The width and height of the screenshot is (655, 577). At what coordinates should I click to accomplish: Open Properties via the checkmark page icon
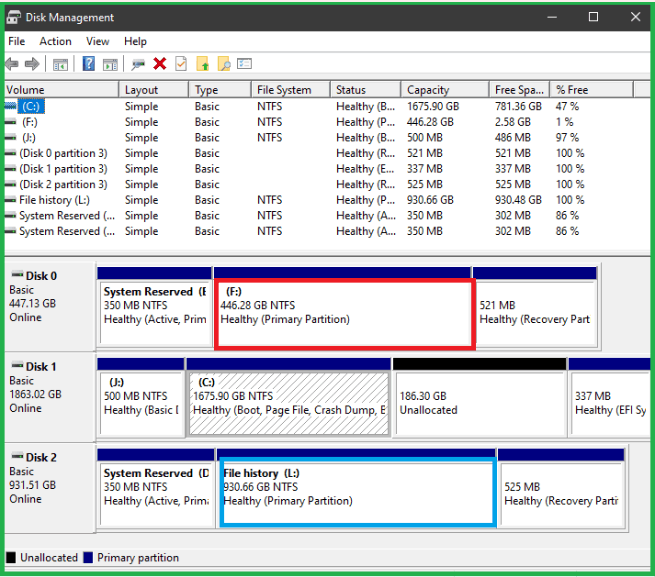(x=181, y=64)
